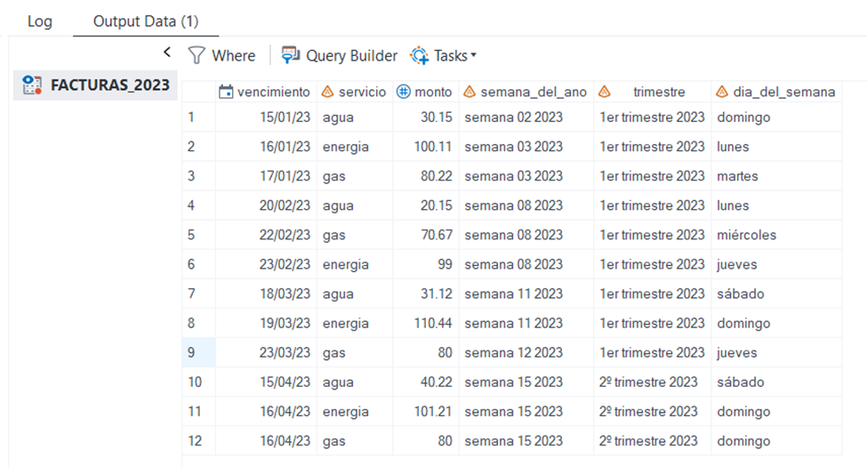Click the monto cell 99
867x467 pixels.
pyautogui.click(x=426, y=264)
